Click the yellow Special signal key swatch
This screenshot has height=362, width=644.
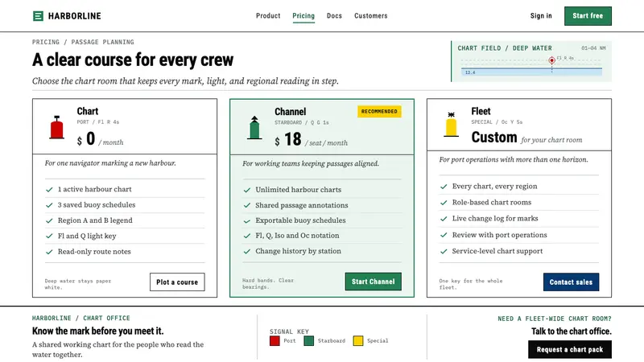[x=358, y=340]
